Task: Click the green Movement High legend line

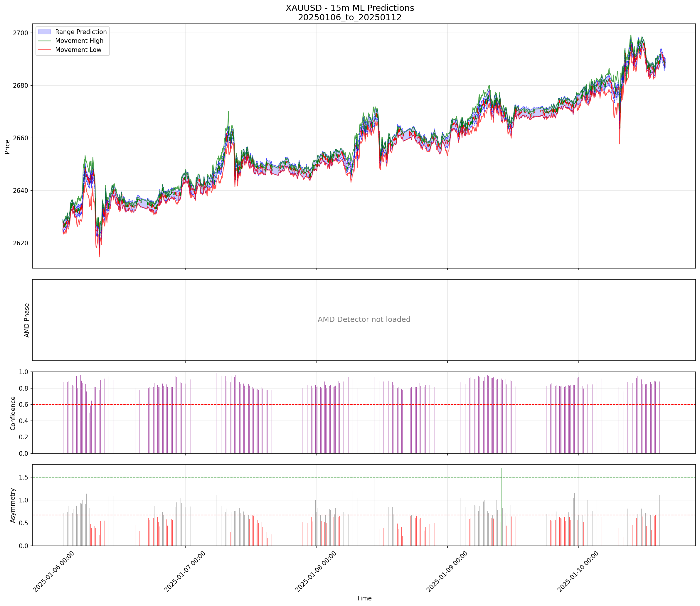Action: [x=44, y=41]
